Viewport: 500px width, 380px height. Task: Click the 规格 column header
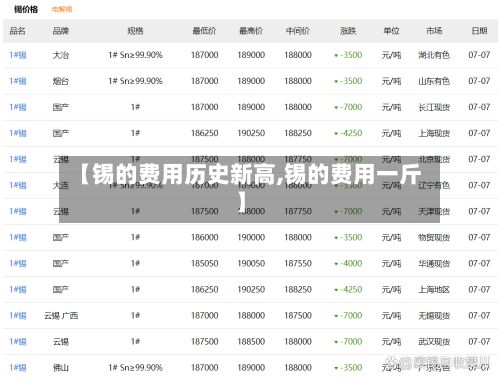pyautogui.click(x=135, y=31)
